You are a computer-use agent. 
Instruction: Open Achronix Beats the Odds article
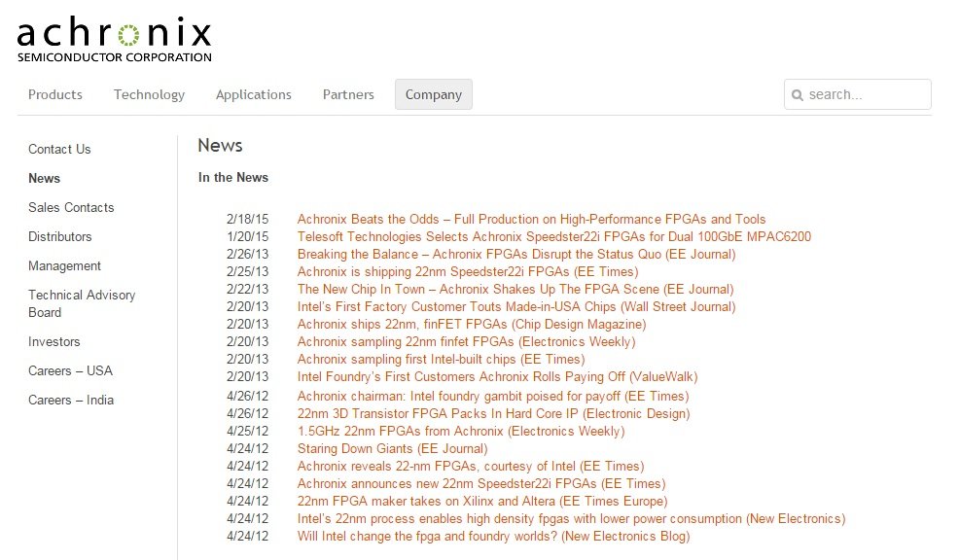click(531, 219)
